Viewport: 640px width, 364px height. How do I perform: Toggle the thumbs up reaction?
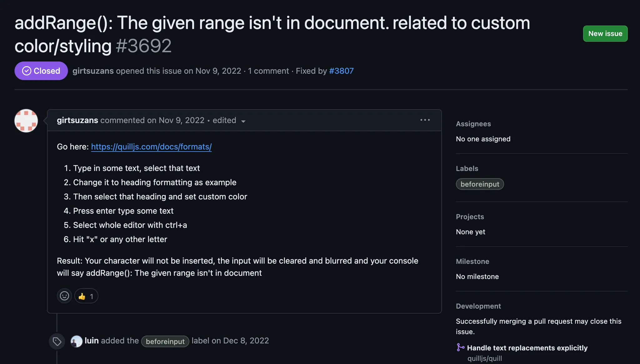point(86,296)
